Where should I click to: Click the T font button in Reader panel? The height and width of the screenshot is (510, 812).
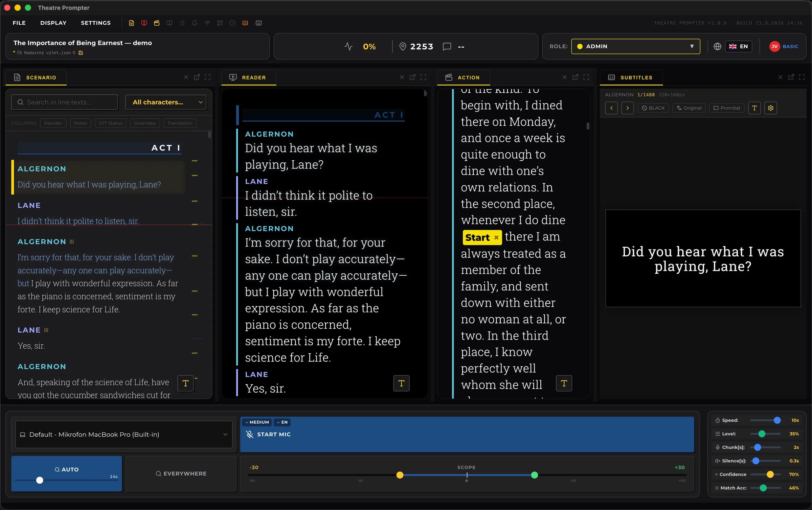402,383
